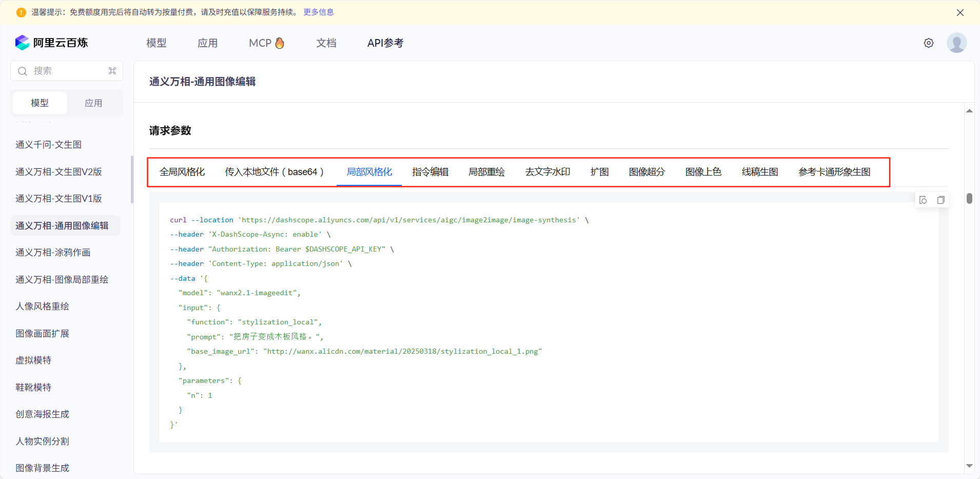This screenshot has height=479, width=980.
Task: Click the 阿里云百炼 logo
Action: (x=51, y=43)
